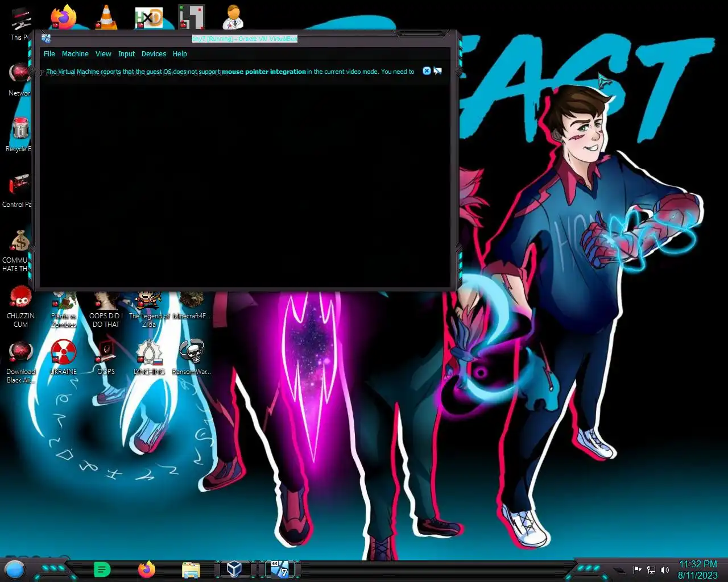The width and height of the screenshot is (728, 582).
Task: Select the OOPS DID I DO THAT icon
Action: [x=106, y=310]
